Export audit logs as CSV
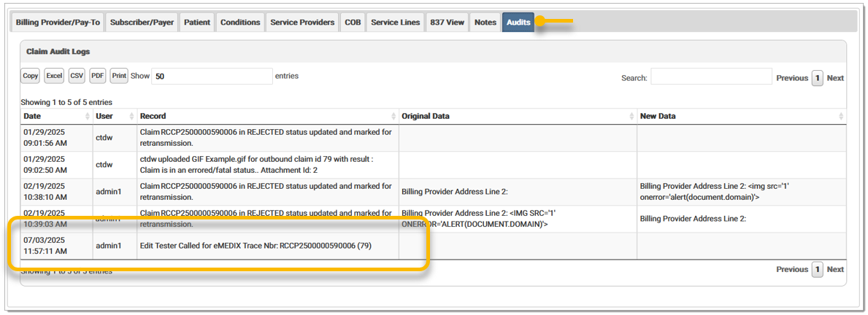 [77, 76]
